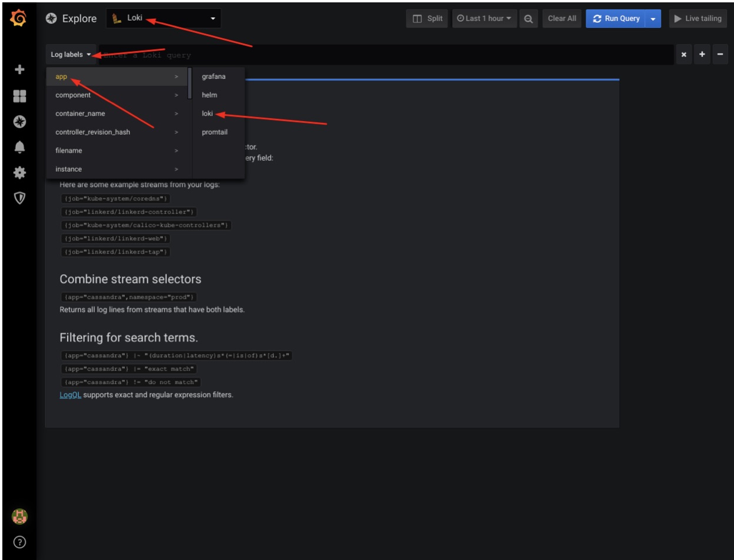This screenshot has height=560, width=734.
Task: Select the filename label entry
Action: coord(117,151)
